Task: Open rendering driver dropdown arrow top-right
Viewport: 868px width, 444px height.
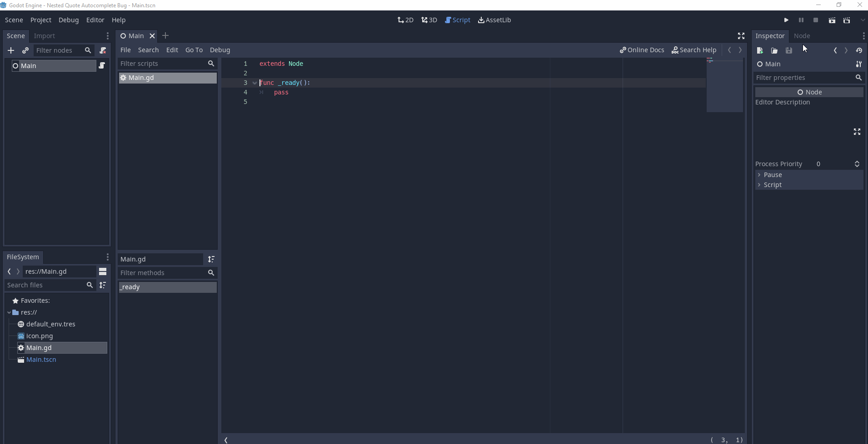Action: (x=863, y=20)
